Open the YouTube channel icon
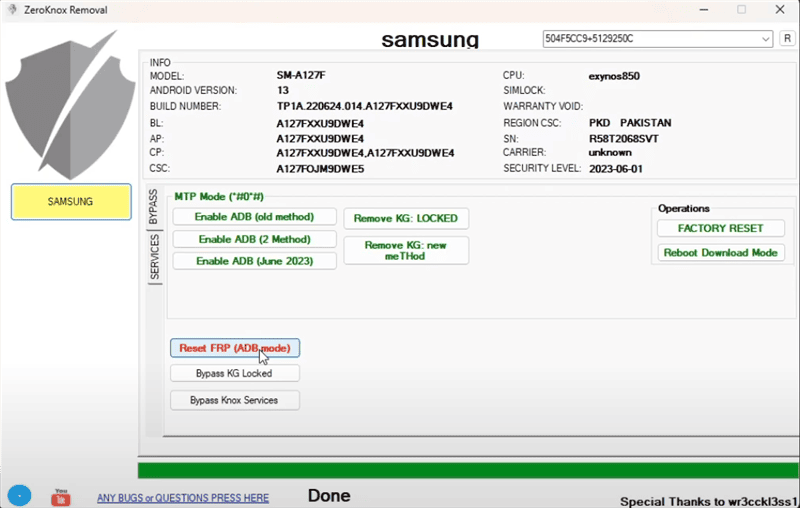The height and width of the screenshot is (508, 800). [61, 496]
